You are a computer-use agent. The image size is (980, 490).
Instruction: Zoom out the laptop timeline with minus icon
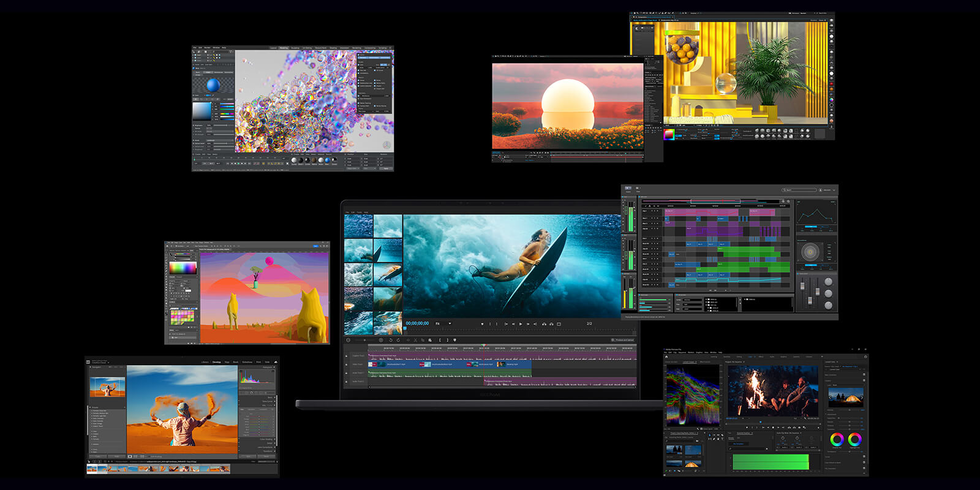pyautogui.click(x=349, y=340)
